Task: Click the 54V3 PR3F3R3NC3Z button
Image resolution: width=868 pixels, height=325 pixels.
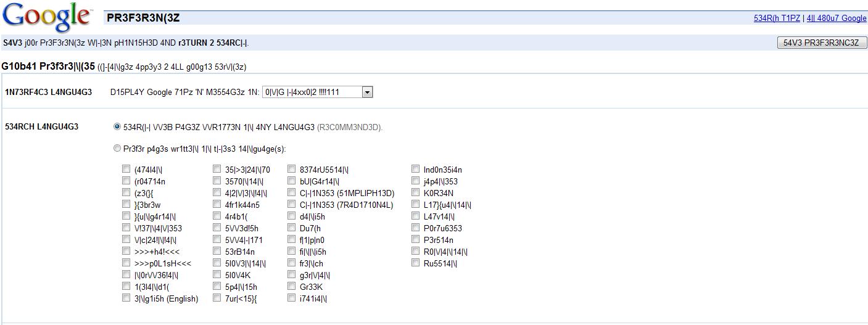Action: [822, 43]
